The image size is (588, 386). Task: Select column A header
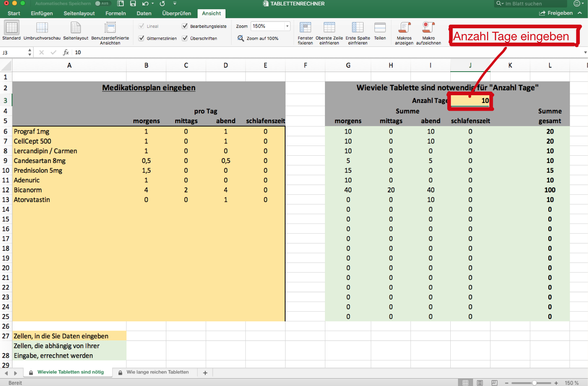69,65
